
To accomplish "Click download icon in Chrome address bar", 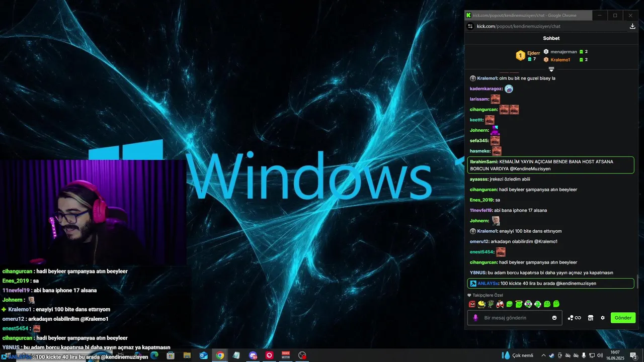I will [x=633, y=26].
